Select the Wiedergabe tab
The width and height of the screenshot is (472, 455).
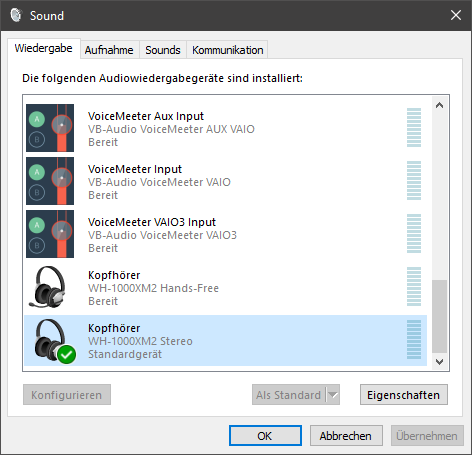(x=44, y=48)
